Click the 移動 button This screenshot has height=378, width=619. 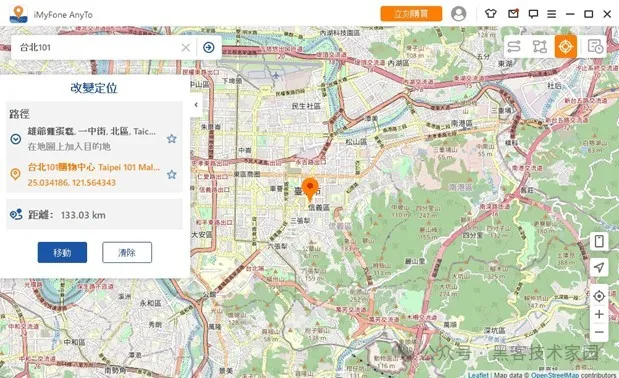[x=62, y=252]
